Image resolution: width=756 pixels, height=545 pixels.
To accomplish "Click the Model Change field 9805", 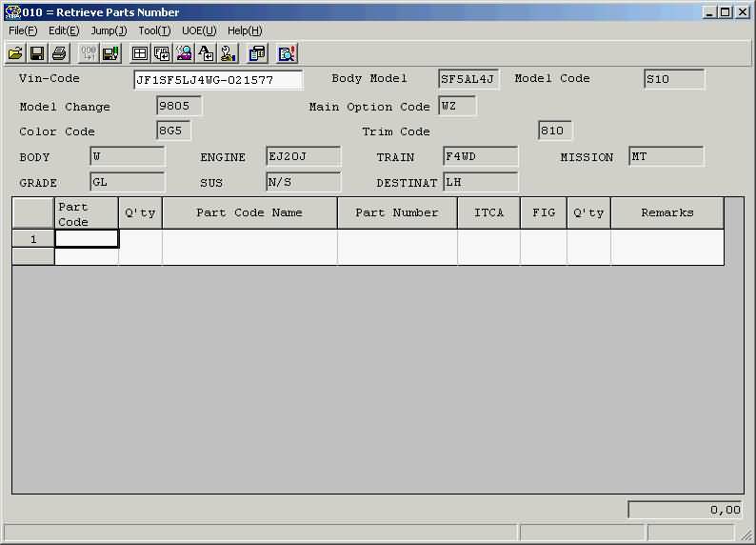I will pyautogui.click(x=179, y=106).
